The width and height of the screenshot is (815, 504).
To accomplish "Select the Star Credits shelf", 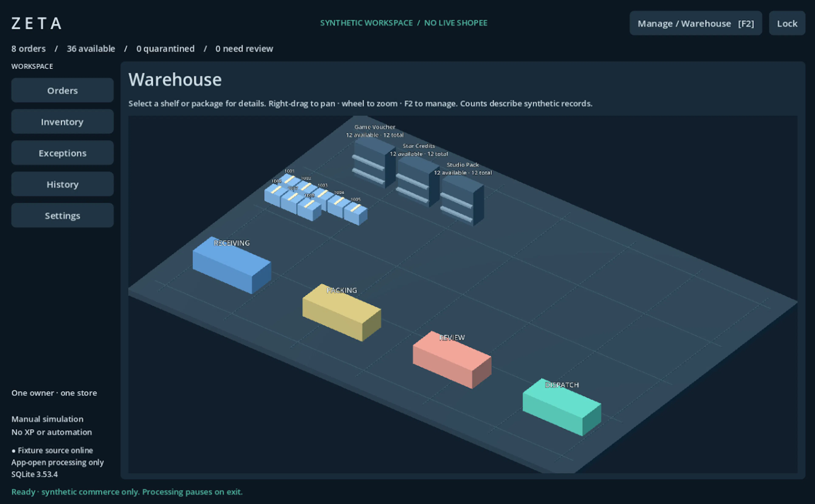I will [x=417, y=182].
